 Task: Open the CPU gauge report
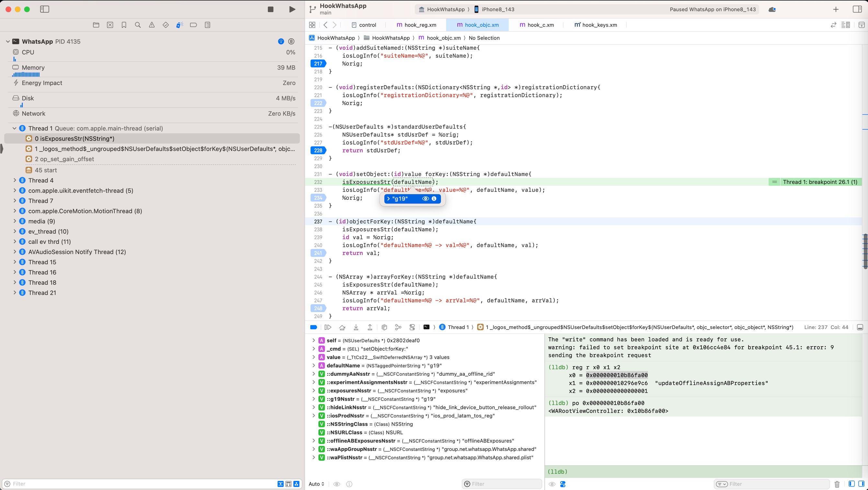click(x=153, y=54)
